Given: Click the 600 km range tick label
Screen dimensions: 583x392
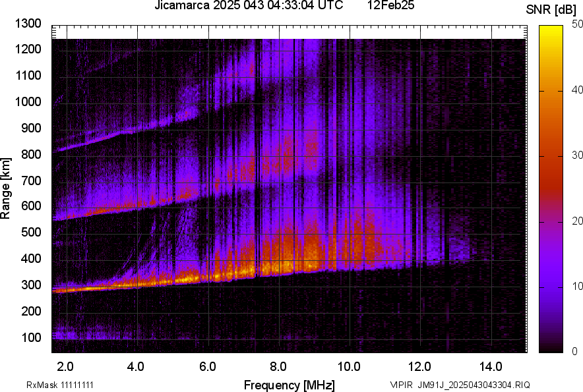Looking at the screenshot, I should 31,205.
